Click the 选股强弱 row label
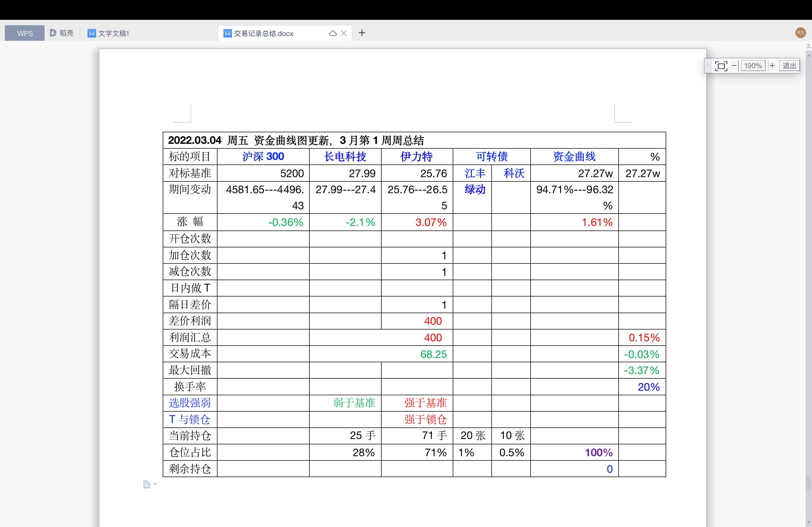 190,403
